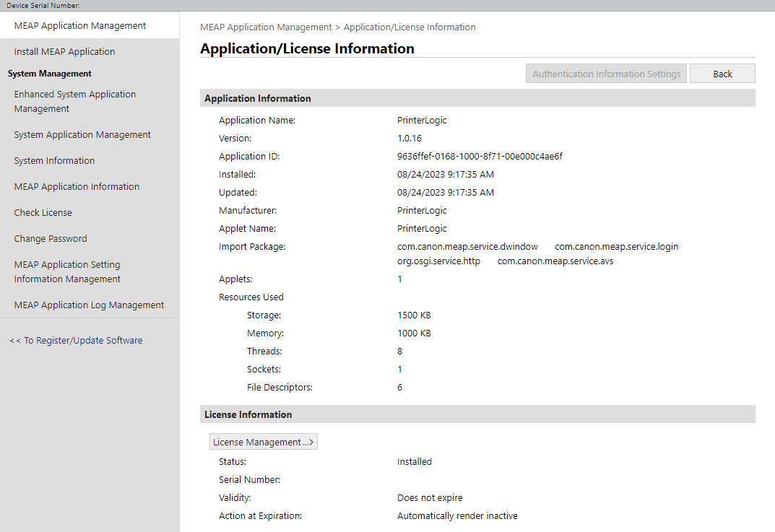Click the Back button
Screen dimensions: 775x532
[x=722, y=74]
